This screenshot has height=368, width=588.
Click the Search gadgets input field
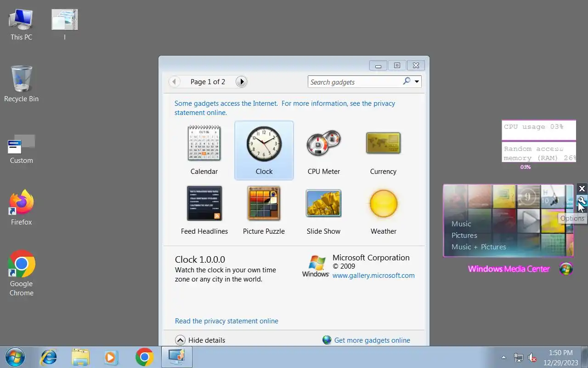[x=355, y=82]
